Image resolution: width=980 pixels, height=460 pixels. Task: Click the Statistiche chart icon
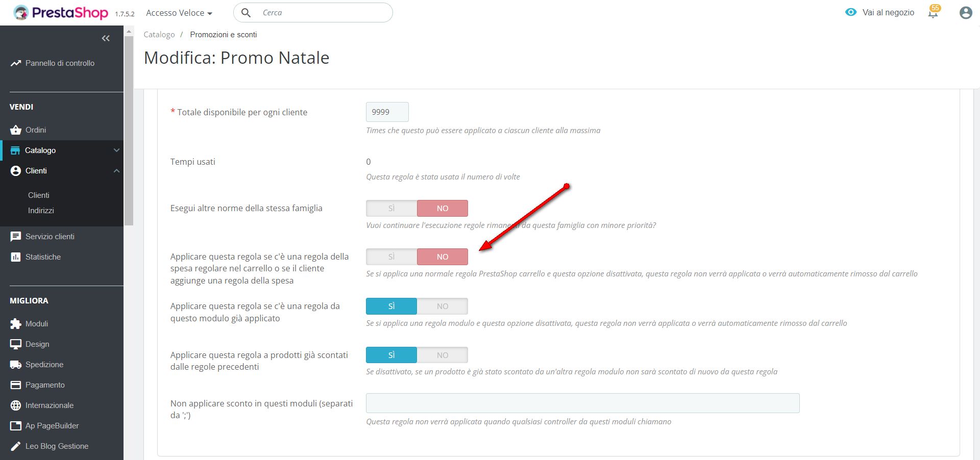tap(16, 257)
